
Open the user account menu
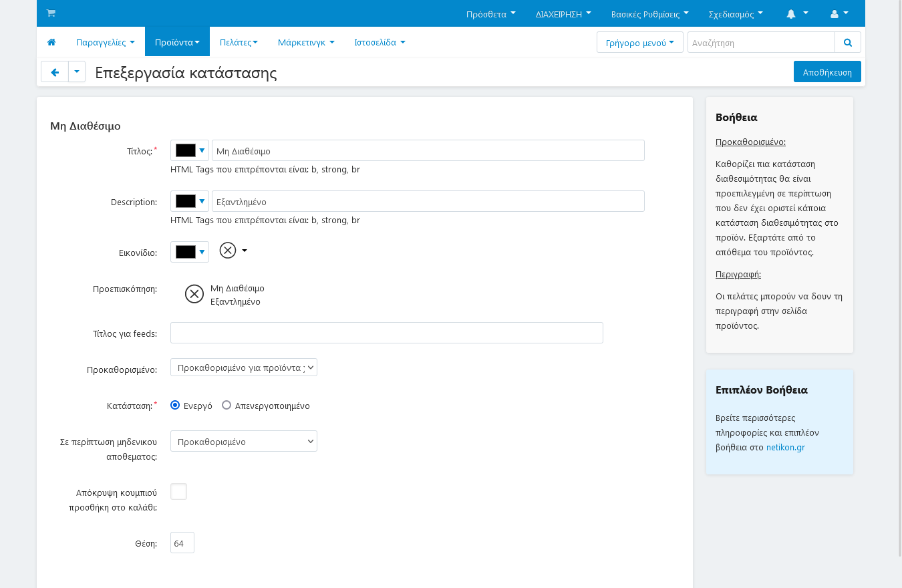(839, 13)
